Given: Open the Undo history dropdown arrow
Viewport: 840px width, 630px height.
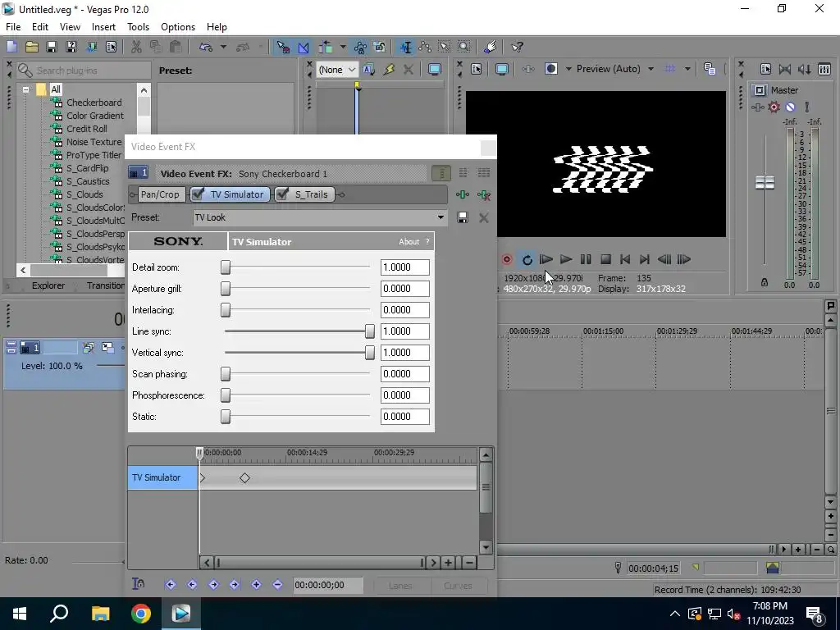Looking at the screenshot, I should 223,47.
